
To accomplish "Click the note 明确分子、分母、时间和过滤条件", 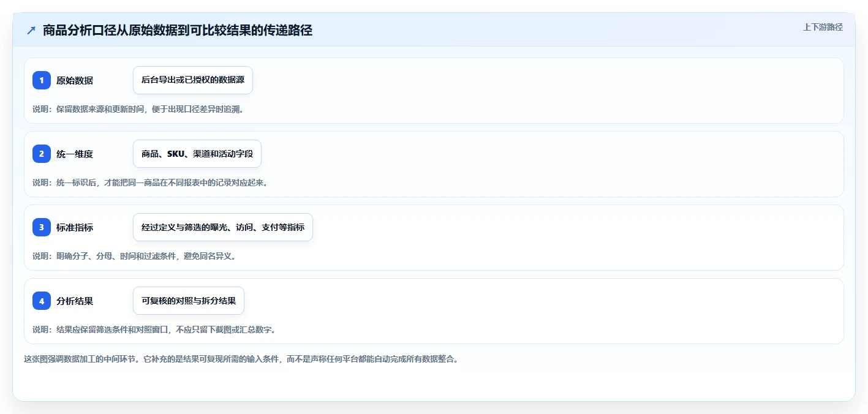I will coord(134,256).
